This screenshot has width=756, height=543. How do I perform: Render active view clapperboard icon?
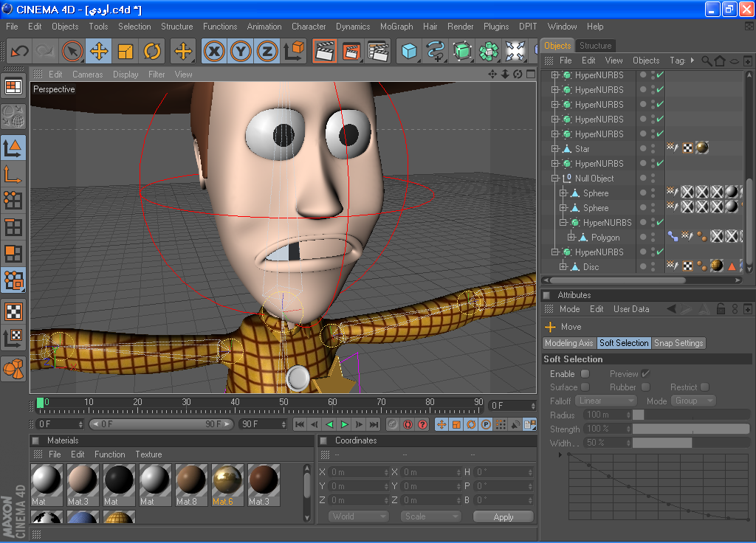click(325, 51)
